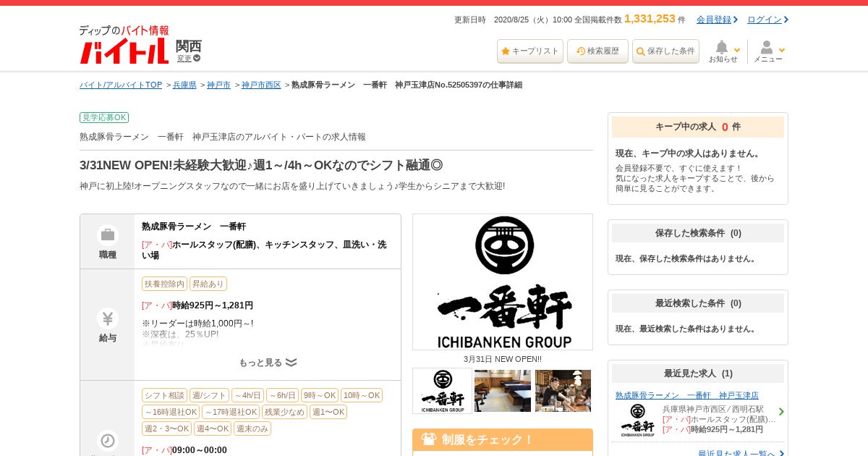Click the 扶養控除内 tag
868x456 pixels.
pyautogui.click(x=164, y=284)
